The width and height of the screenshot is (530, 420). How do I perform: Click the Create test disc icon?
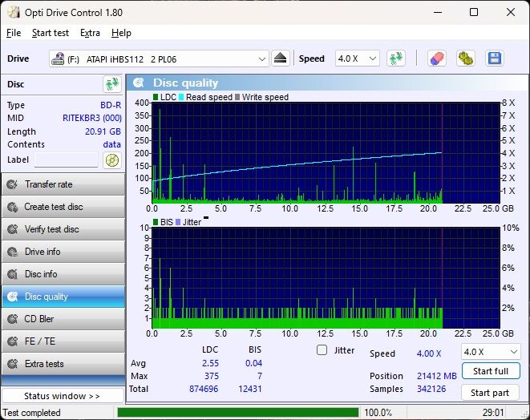point(13,207)
